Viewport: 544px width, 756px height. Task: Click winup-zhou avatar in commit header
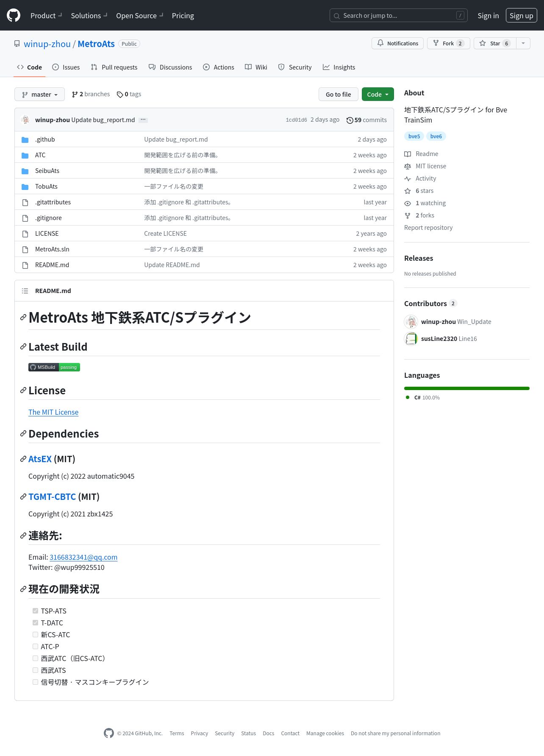pyautogui.click(x=25, y=120)
